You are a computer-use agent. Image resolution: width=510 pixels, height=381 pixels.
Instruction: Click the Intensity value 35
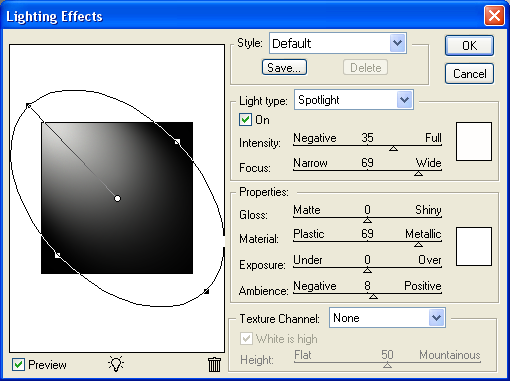[x=367, y=138]
